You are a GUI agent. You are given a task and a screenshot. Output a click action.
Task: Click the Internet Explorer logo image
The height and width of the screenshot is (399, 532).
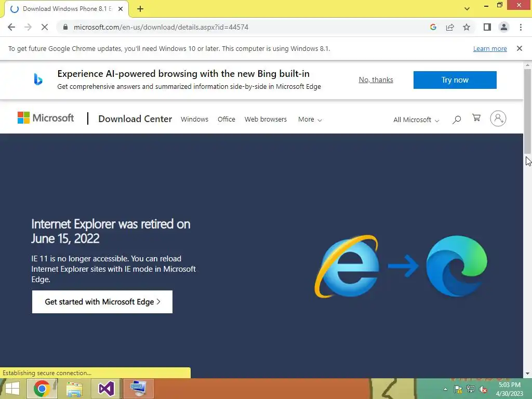point(347,267)
